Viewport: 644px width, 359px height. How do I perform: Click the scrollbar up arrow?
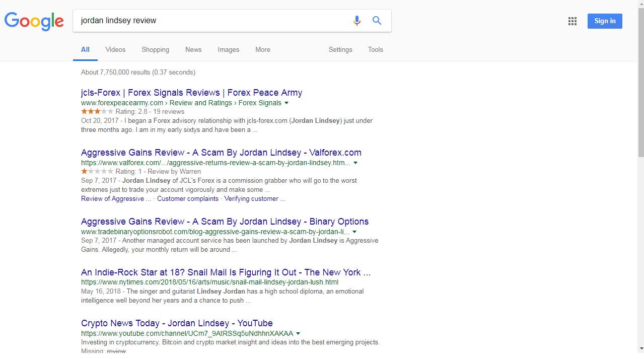[640, 4]
